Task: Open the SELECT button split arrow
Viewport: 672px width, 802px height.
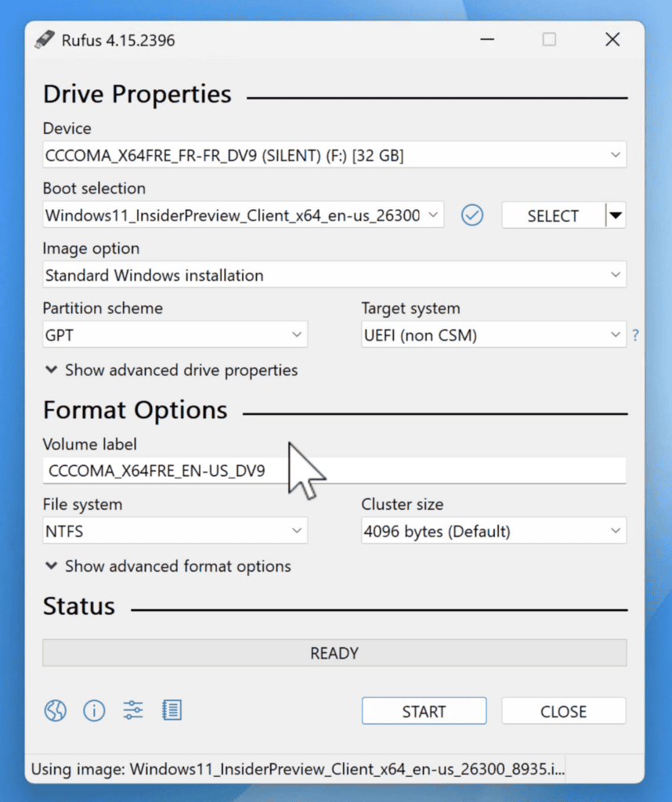Action: (616, 215)
